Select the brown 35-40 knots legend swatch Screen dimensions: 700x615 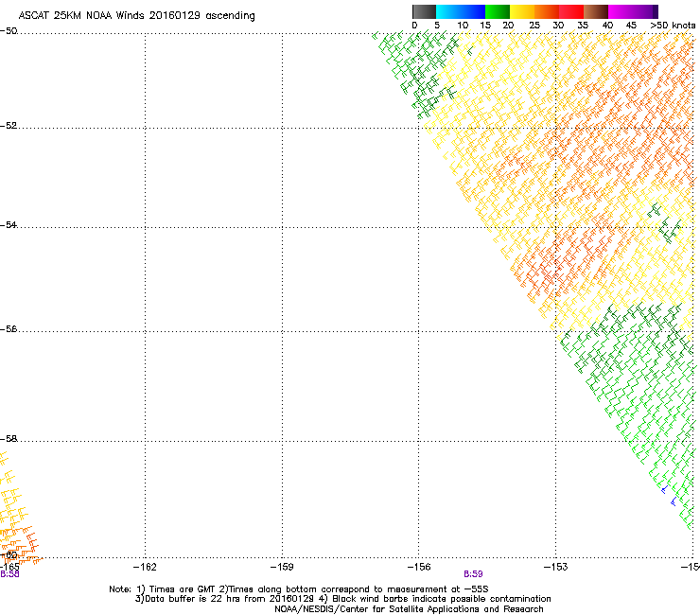click(x=596, y=11)
